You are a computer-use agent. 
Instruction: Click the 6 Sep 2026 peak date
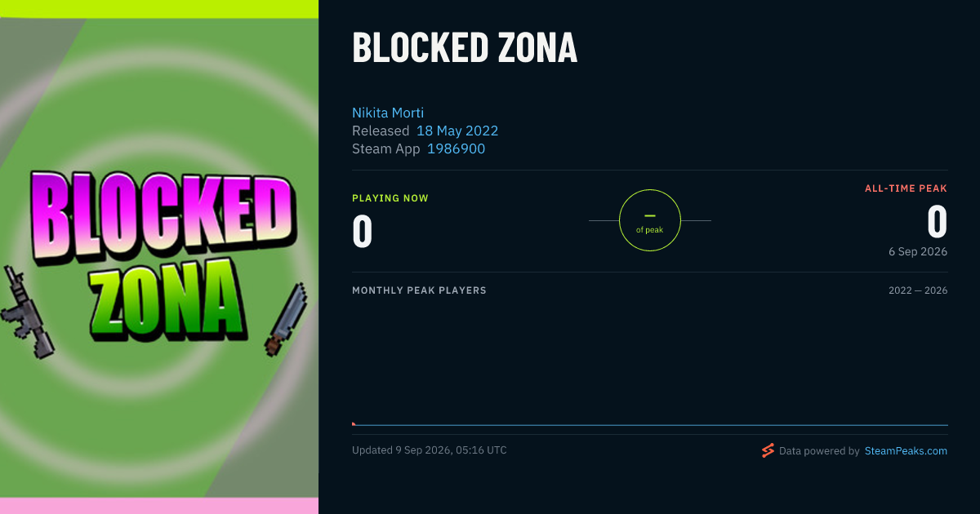[x=918, y=251]
